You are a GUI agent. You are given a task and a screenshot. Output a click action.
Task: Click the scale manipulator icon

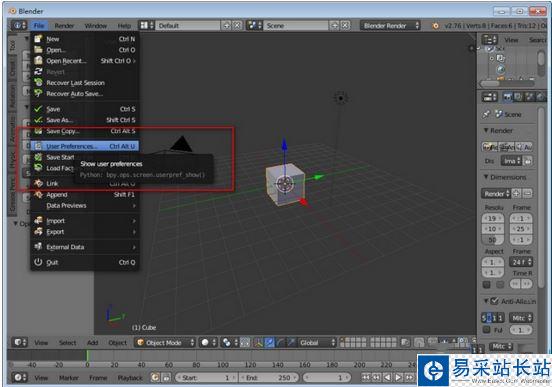[291, 342]
